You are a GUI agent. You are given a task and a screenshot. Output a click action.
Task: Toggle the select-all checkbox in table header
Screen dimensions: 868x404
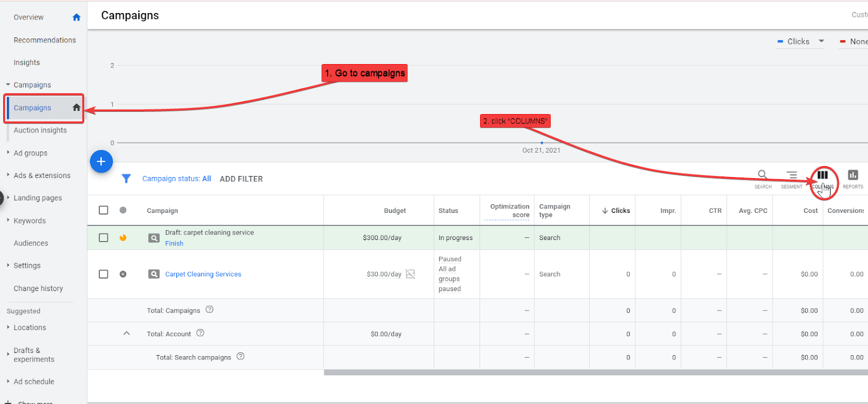click(104, 210)
